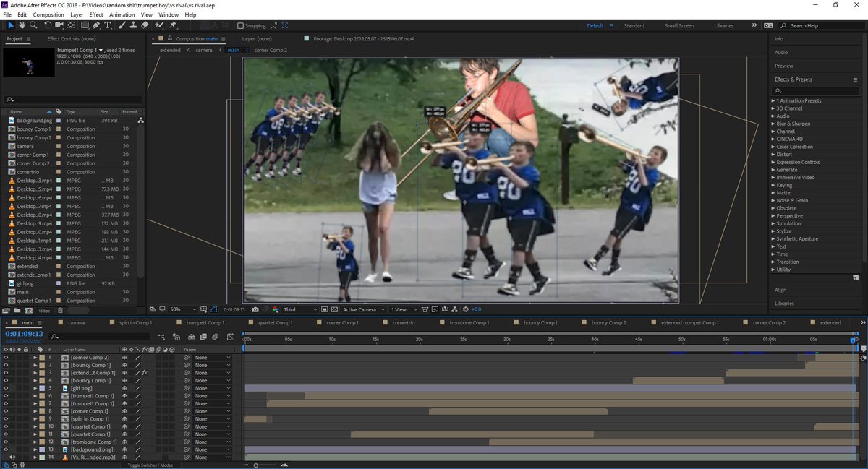Switch to the trombone Comp 1 timeline tab
Screen dimensions: 868x469
469,322
